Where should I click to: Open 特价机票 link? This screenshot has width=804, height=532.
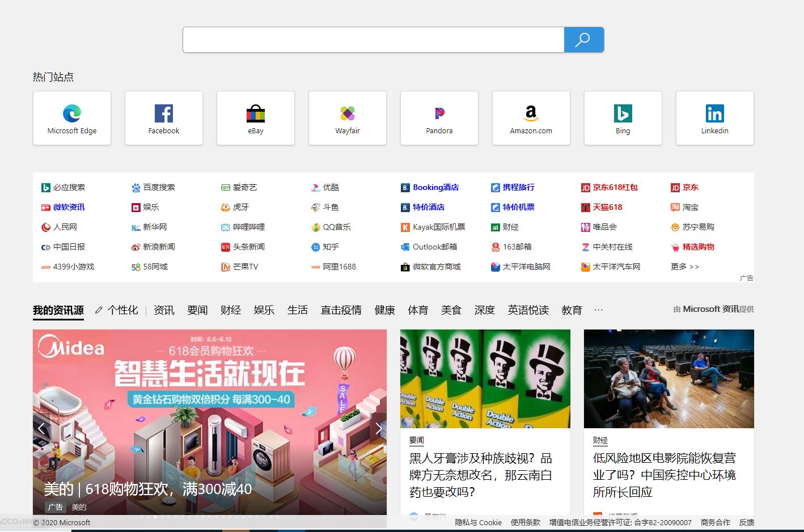click(x=513, y=207)
